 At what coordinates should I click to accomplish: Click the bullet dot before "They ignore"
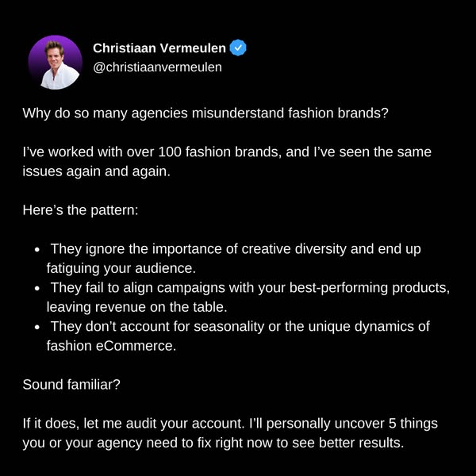tap(38, 250)
